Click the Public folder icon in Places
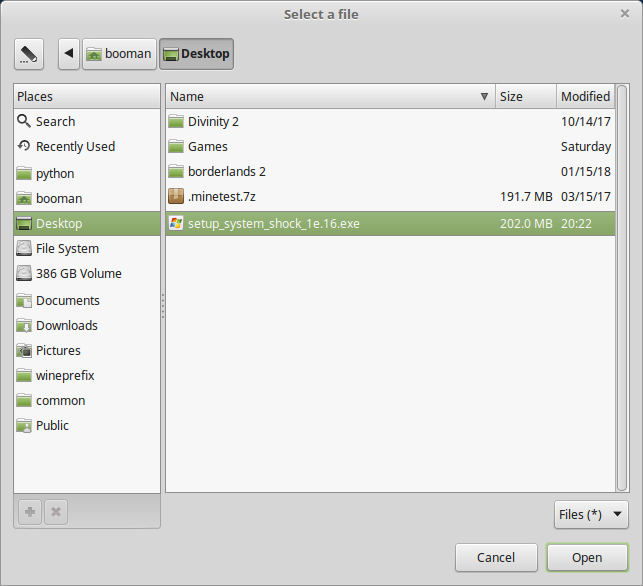 24,426
